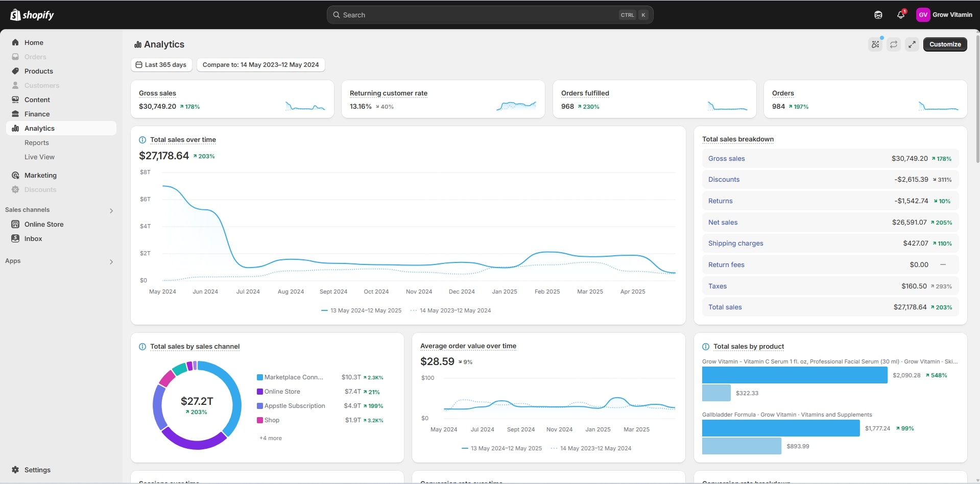The height and width of the screenshot is (484, 980).
Task: Open the notifications bell
Action: click(x=900, y=15)
